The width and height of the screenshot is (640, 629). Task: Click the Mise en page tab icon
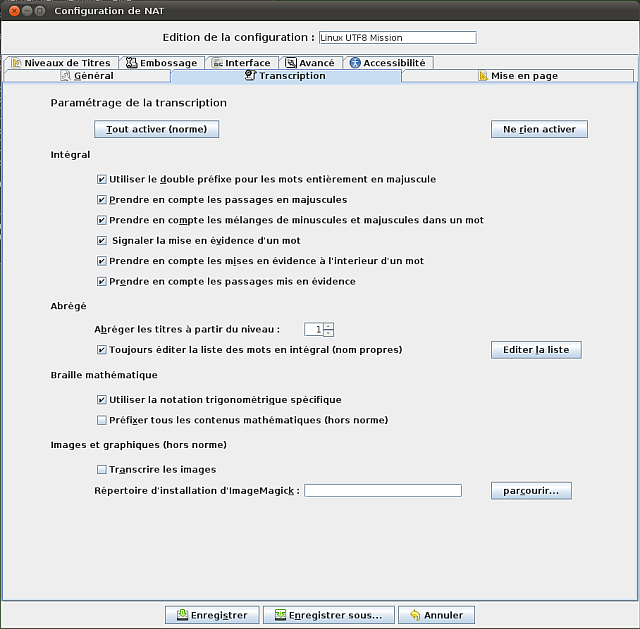point(483,76)
